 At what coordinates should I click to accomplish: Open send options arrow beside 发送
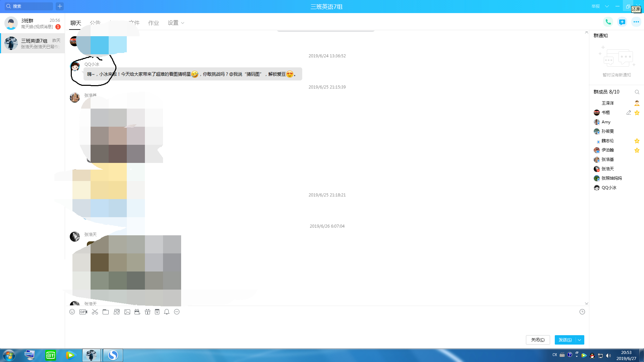[x=580, y=340]
